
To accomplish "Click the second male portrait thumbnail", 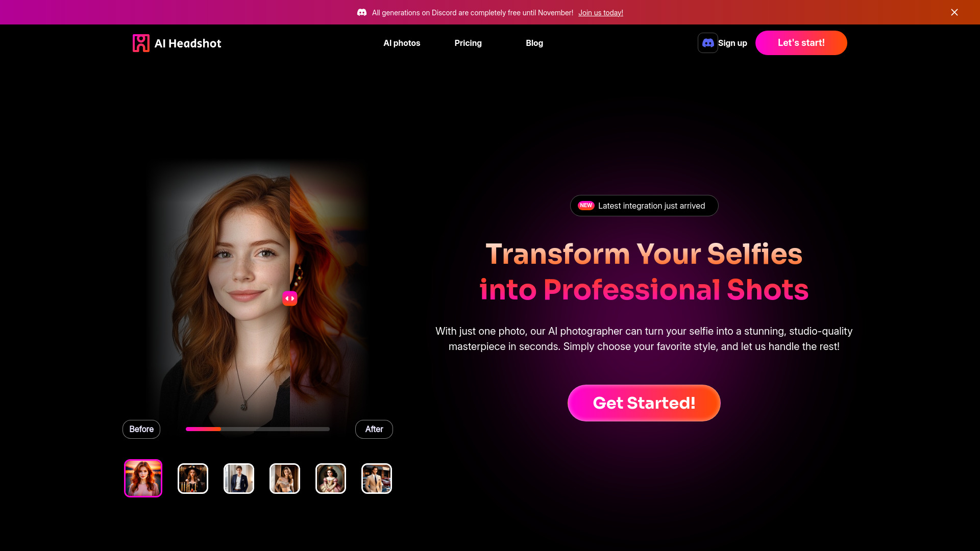I will tap(376, 479).
